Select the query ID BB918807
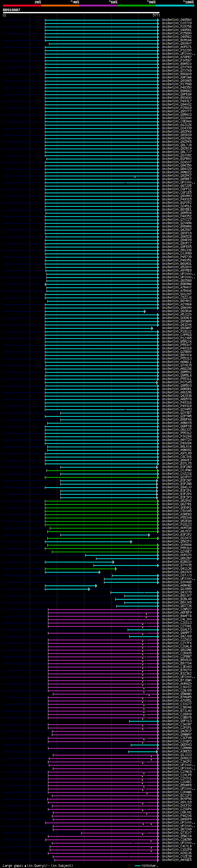197x868 pixels. [11, 10]
